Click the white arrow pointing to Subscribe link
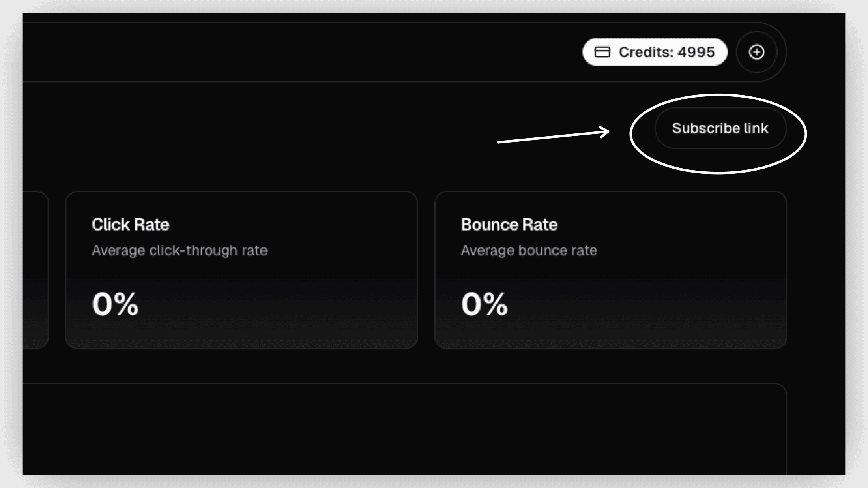 (x=553, y=135)
